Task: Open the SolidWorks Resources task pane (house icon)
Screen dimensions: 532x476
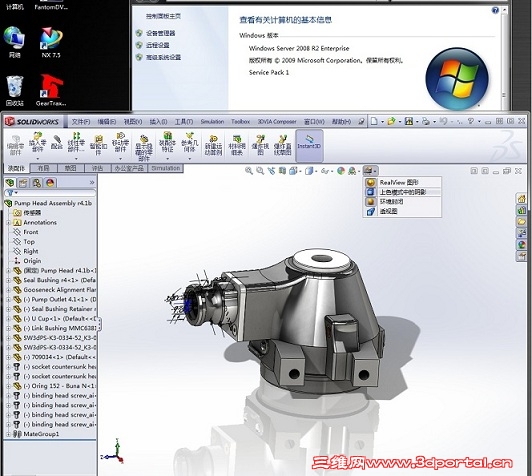Action: click(x=521, y=198)
